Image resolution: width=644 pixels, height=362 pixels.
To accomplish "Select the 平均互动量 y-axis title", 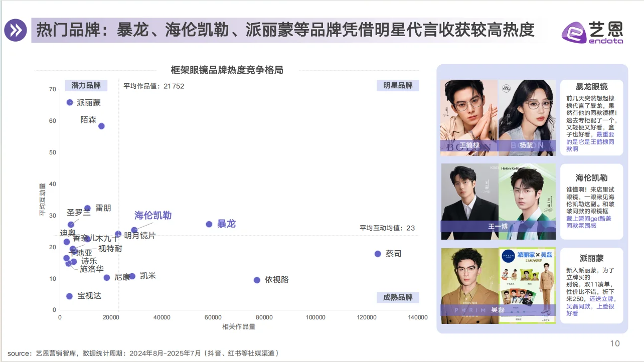I will [x=43, y=199].
